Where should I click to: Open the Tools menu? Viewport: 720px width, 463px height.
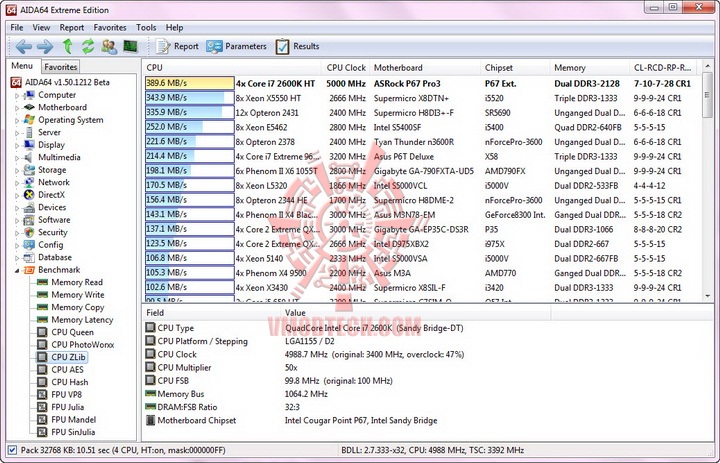146,28
